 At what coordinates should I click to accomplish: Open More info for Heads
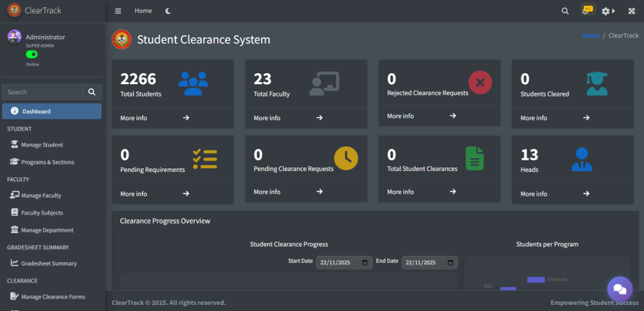pos(573,194)
